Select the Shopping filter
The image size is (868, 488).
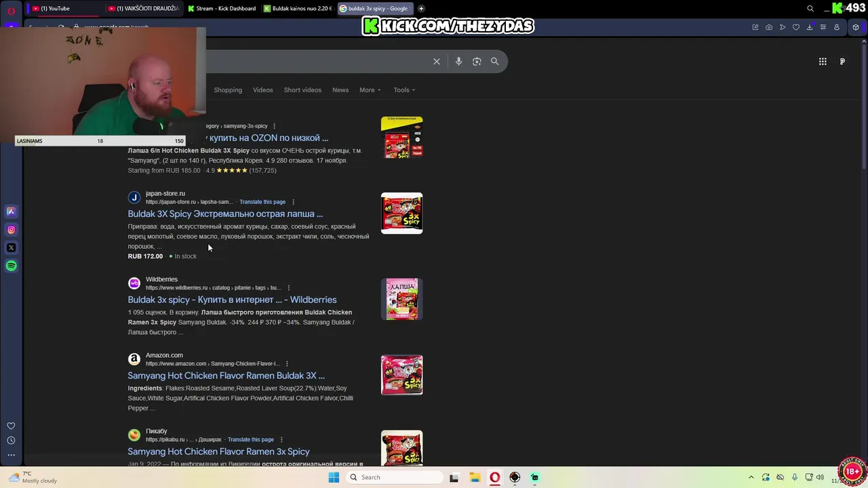point(228,90)
